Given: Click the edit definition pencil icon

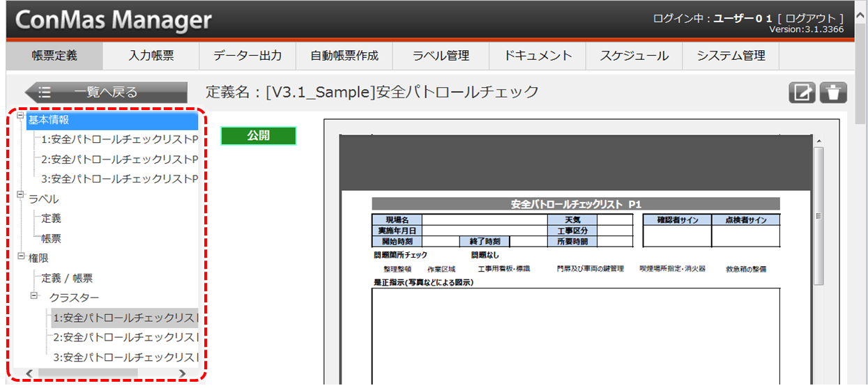Looking at the screenshot, I should tap(802, 93).
